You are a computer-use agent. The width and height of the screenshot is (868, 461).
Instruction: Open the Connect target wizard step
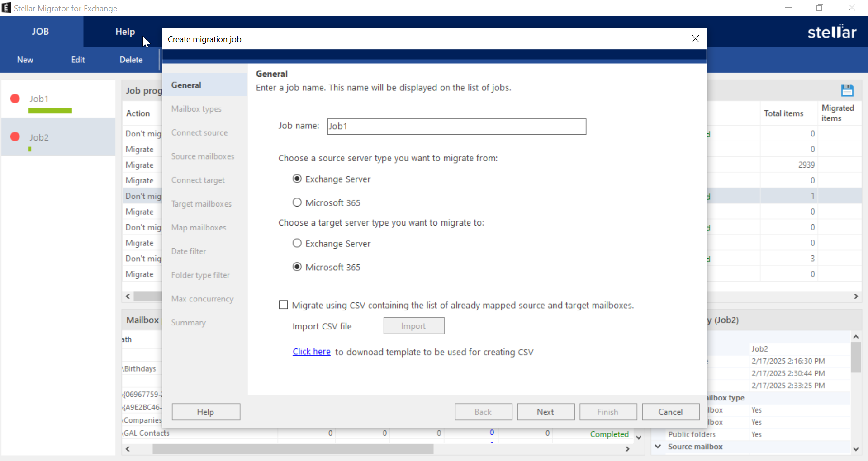[198, 180]
